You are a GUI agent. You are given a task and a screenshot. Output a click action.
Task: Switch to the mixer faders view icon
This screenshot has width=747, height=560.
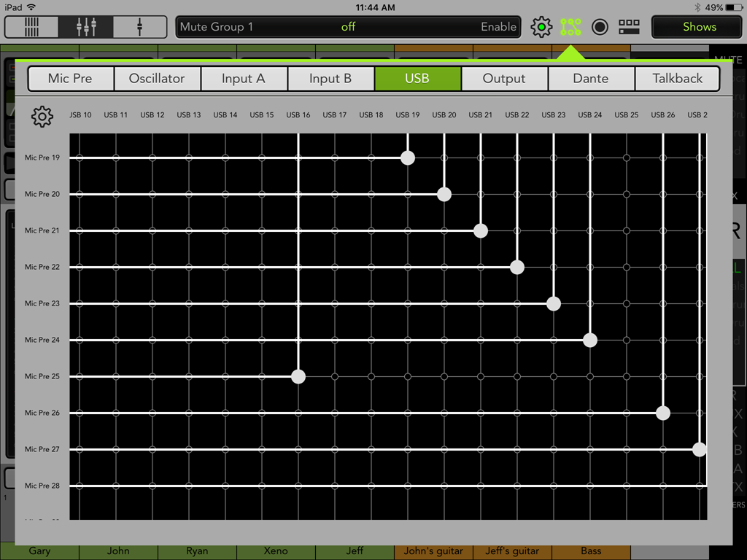[86, 27]
